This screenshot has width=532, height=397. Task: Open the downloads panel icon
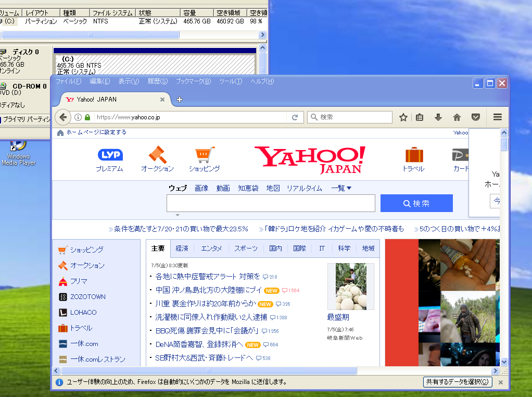click(438, 117)
